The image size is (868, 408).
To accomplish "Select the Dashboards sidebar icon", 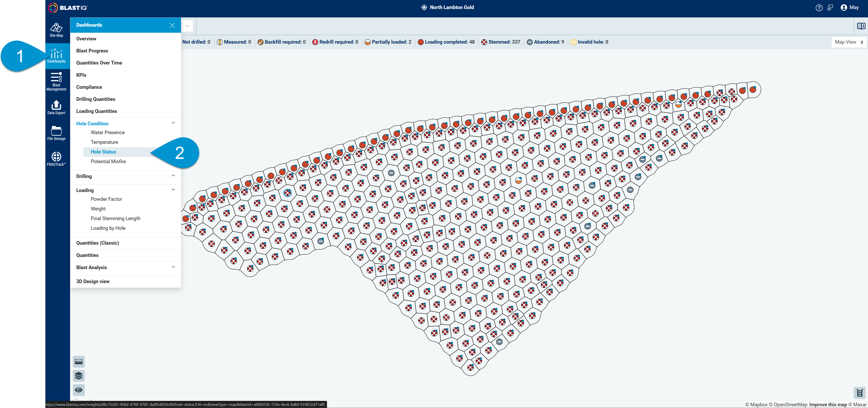I will (x=56, y=56).
